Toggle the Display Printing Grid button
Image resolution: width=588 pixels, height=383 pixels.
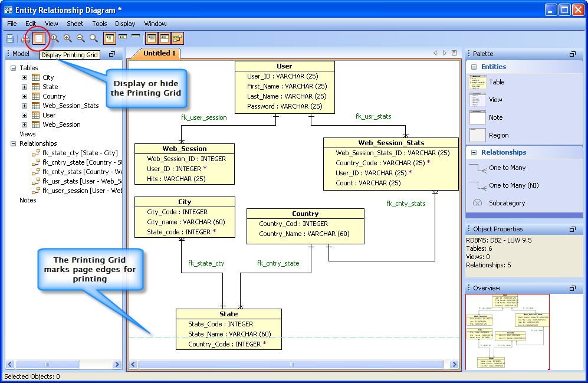pyautogui.click(x=38, y=38)
